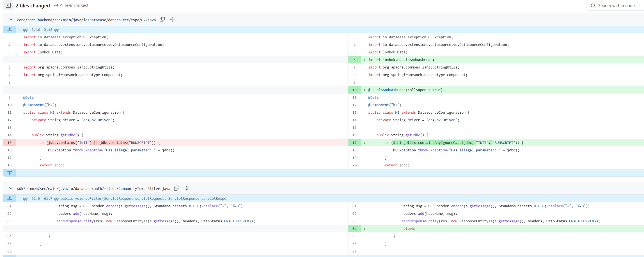Image resolution: width=644 pixels, height=257 pixels.
Task: Expand lines above the H2.java hunk
Action: [9, 30]
